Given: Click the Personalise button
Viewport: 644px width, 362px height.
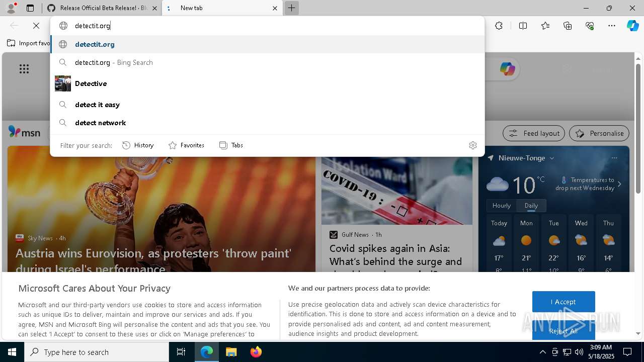Looking at the screenshot, I should (599, 133).
